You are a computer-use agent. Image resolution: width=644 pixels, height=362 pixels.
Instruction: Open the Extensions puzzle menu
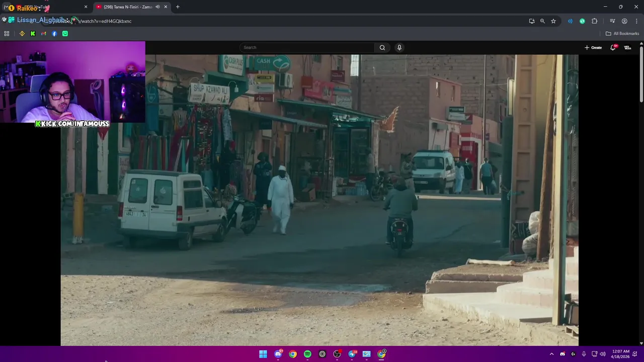click(x=594, y=21)
